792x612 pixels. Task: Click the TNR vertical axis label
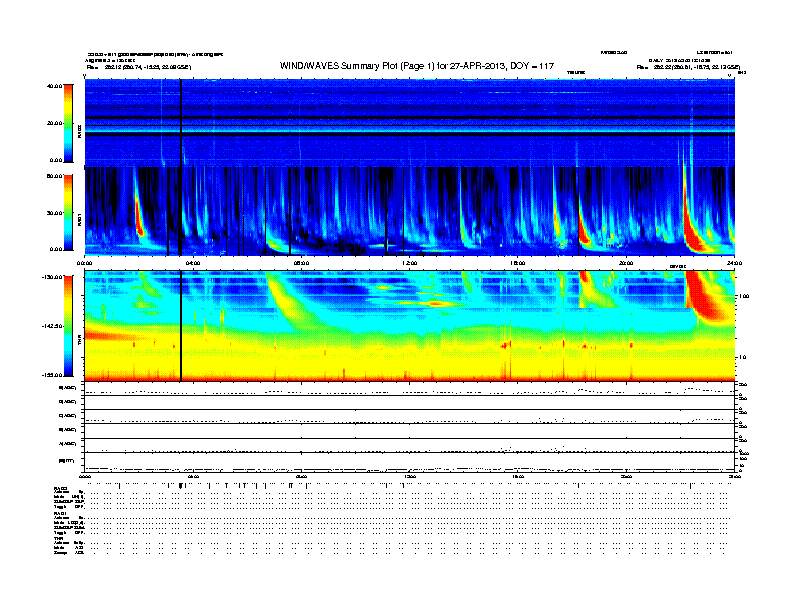tap(79, 342)
